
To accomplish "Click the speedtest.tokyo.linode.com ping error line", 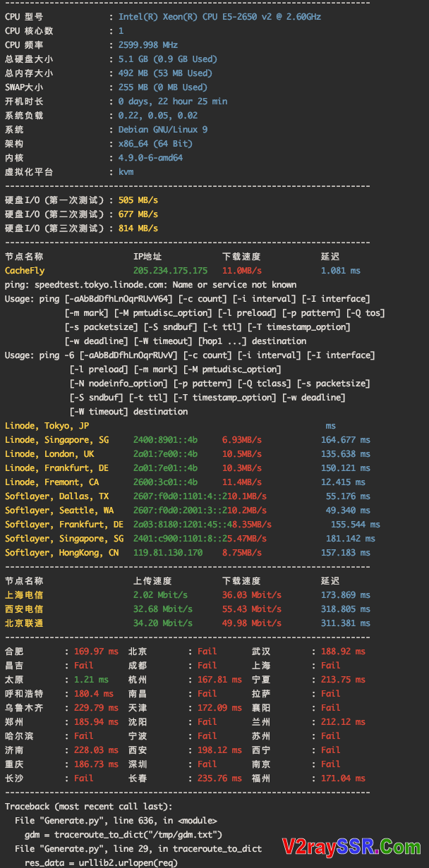I will [150, 284].
